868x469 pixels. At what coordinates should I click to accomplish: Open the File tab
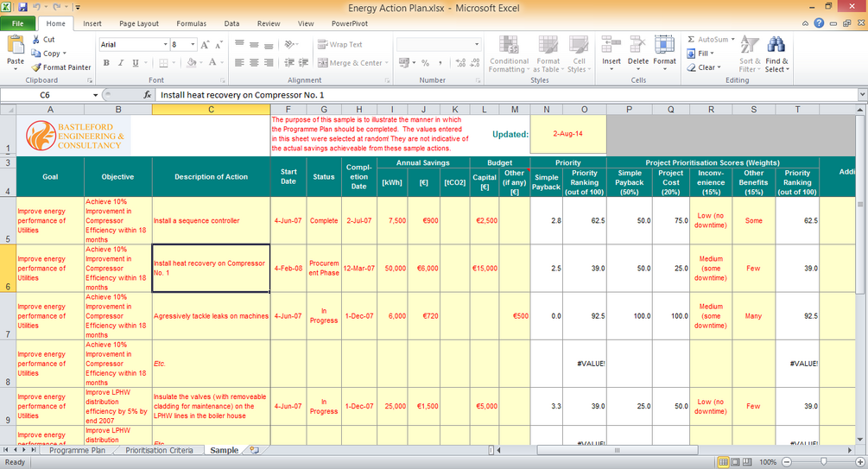click(x=18, y=23)
